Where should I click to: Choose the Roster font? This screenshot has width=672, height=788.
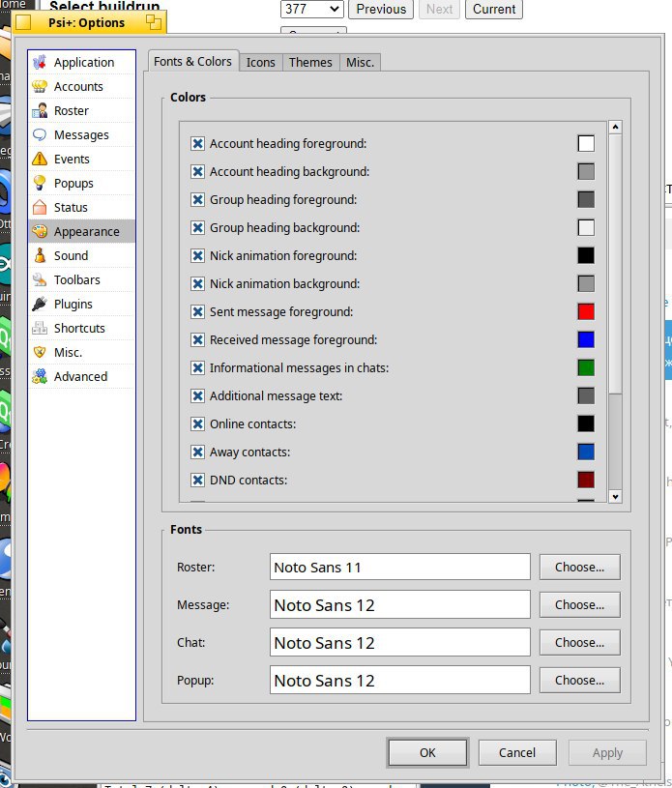[x=579, y=567]
